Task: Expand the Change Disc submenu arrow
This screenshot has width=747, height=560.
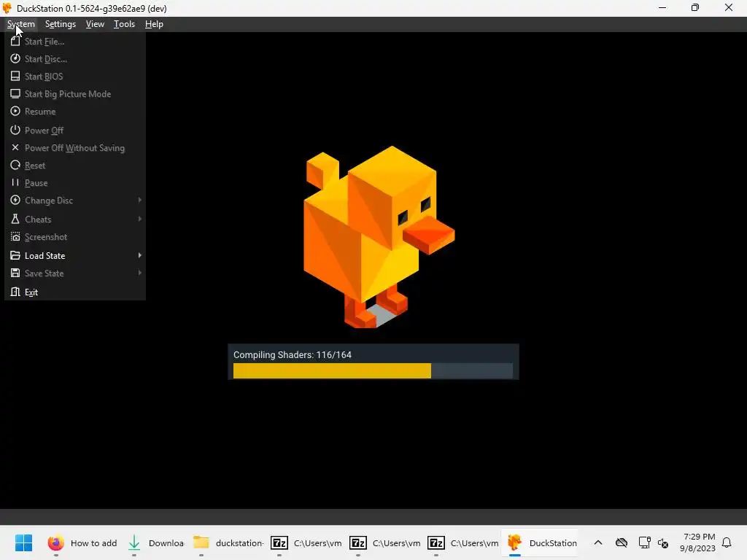Action: point(139,200)
